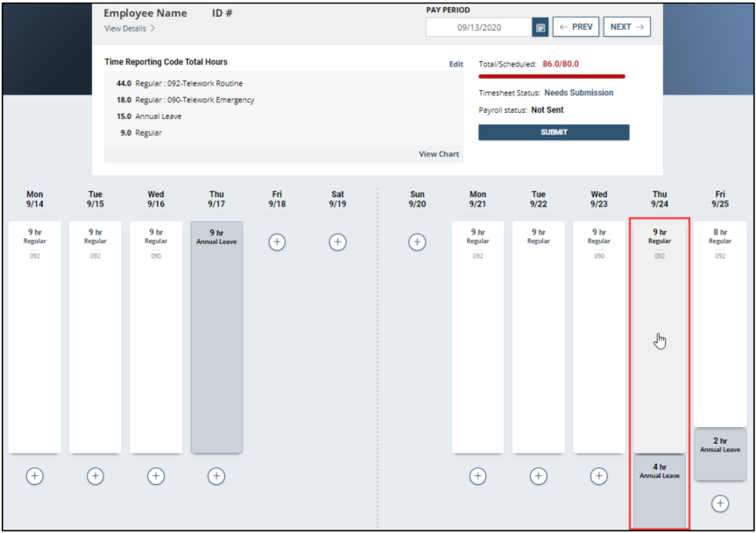This screenshot has width=756, height=533.
Task: Add time entry on Sat 9/19
Action: coord(337,242)
